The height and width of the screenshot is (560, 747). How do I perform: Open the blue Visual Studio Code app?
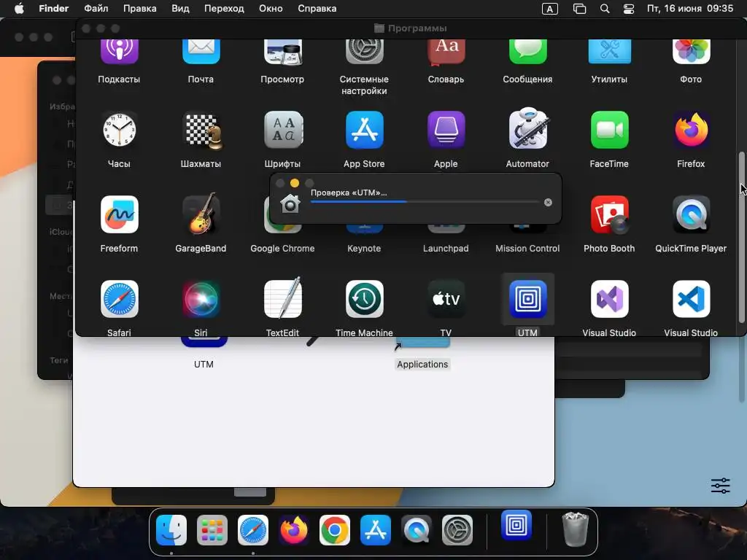pyautogui.click(x=692, y=299)
